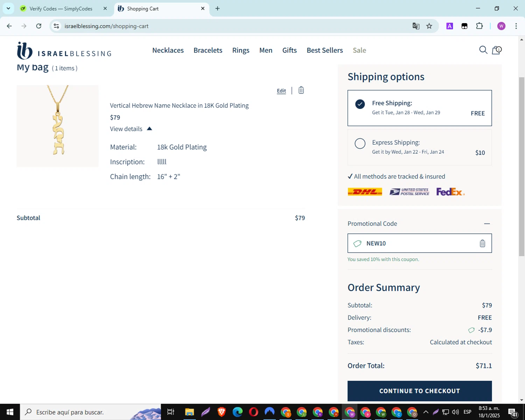Open the browser extensions puzzle icon
The height and width of the screenshot is (420, 525).
pos(479,26)
